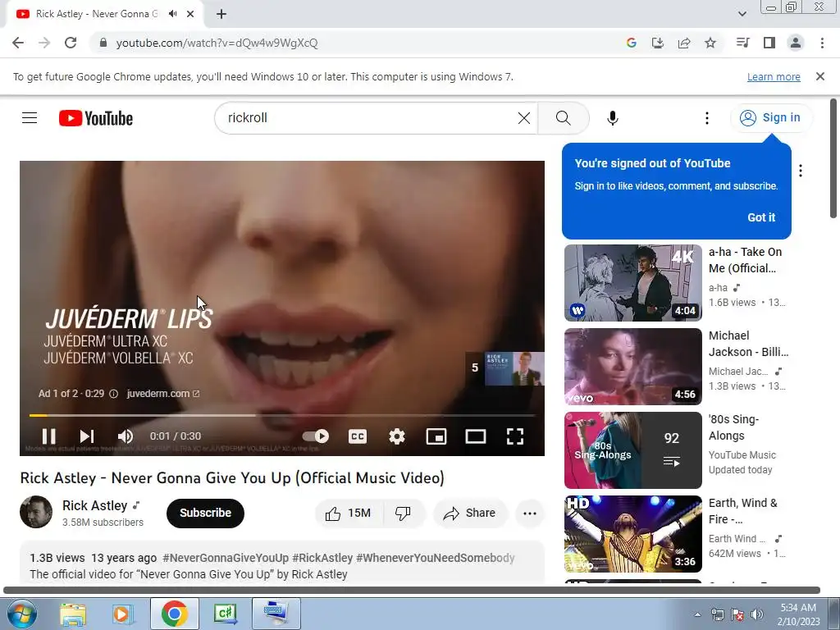Image resolution: width=840 pixels, height=630 pixels.
Task: Share this page from the address bar
Action: click(x=683, y=43)
